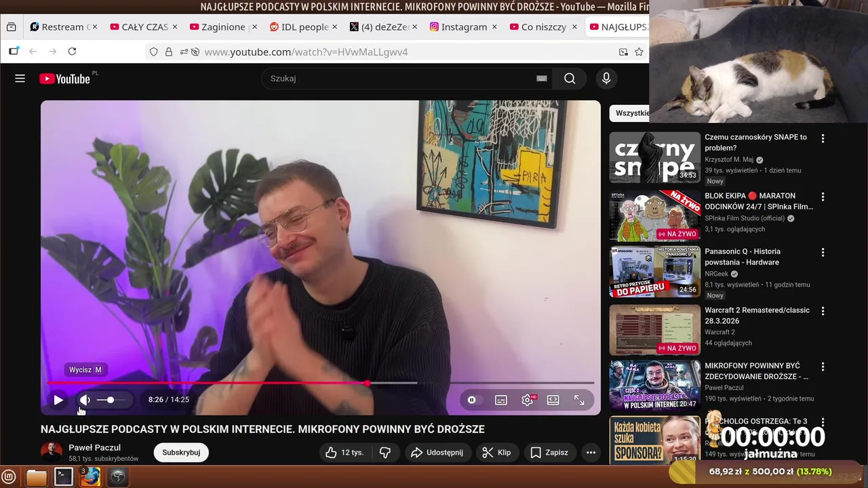Select the Wszystkie filter chip
Viewport: 868px width, 488px height.
tap(629, 113)
